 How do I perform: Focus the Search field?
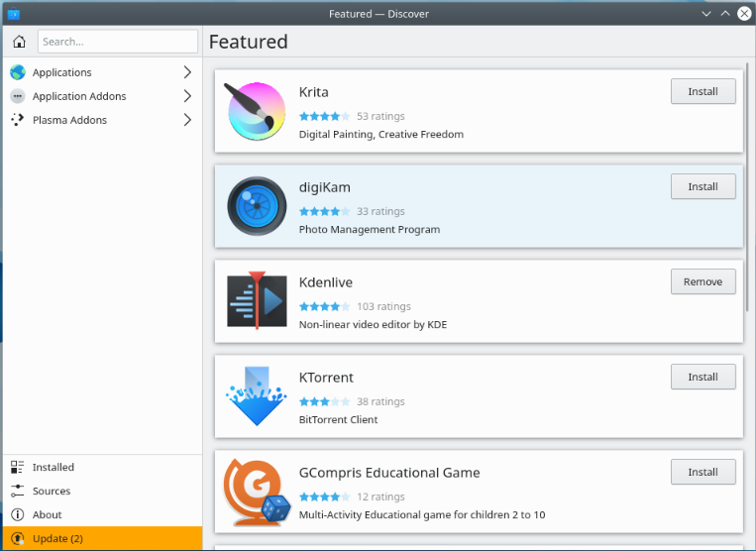(x=118, y=42)
